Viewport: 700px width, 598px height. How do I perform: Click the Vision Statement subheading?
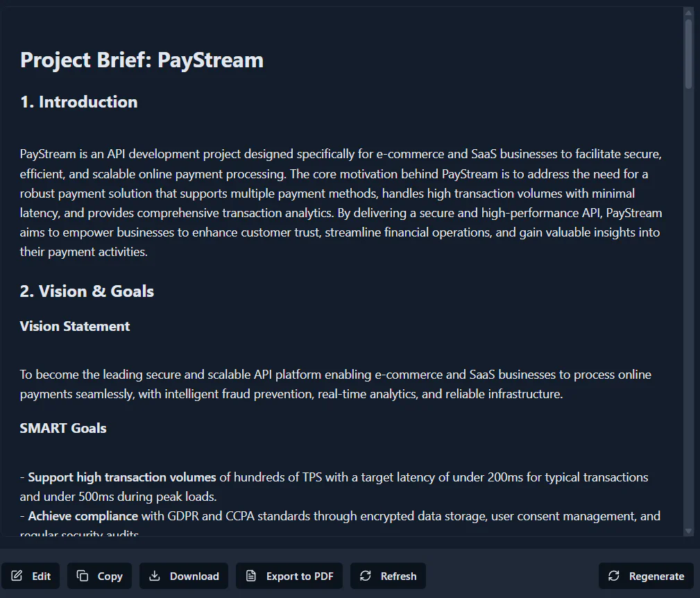75,326
